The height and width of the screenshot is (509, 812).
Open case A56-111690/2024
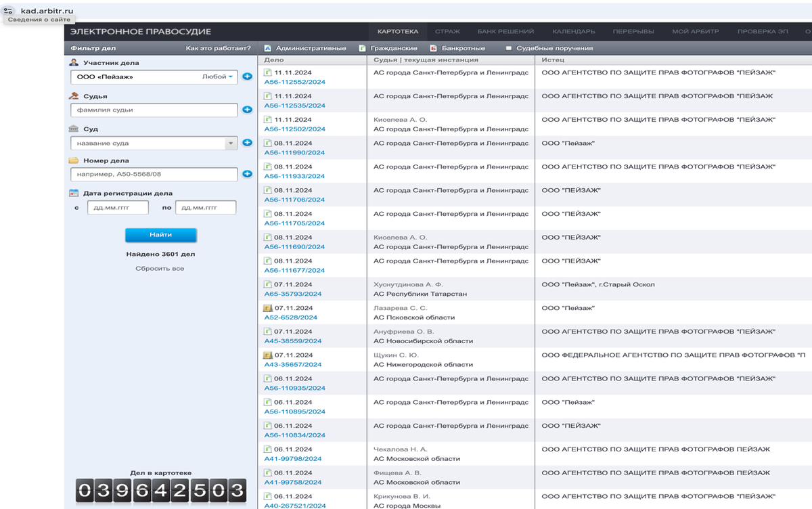coord(294,246)
